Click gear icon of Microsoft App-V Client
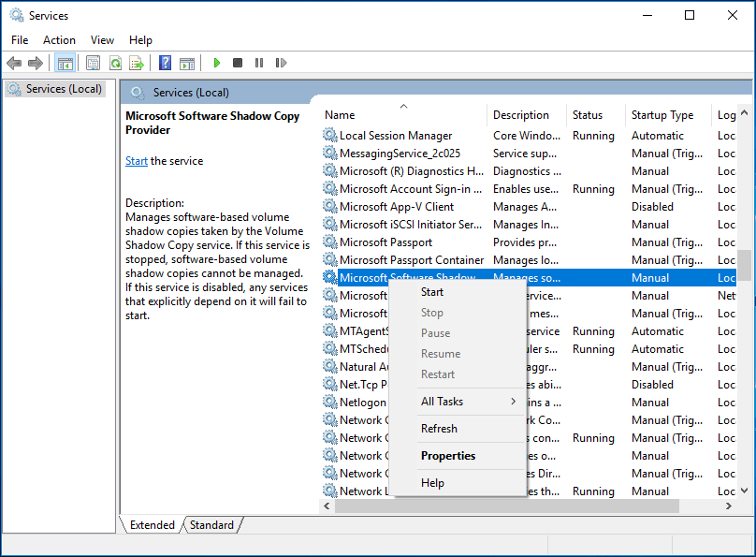Screen dimensions: 756x557 tap(329, 206)
